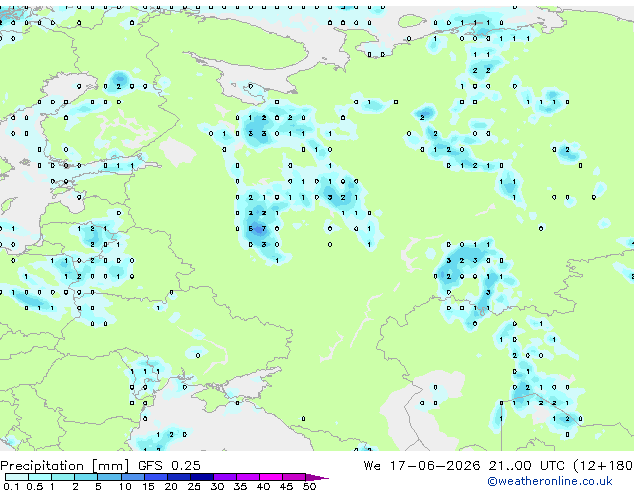
Task: Click the legend swatch between 30 and 35
Action: [224, 477]
